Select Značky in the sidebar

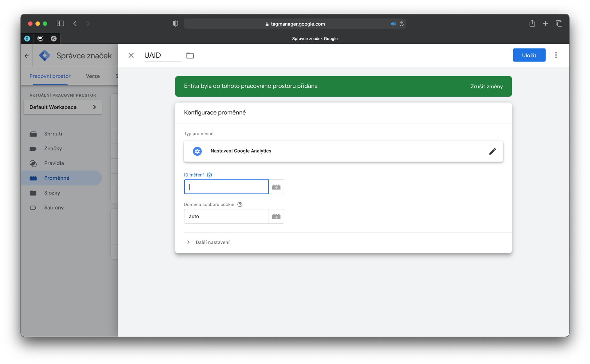coord(53,149)
